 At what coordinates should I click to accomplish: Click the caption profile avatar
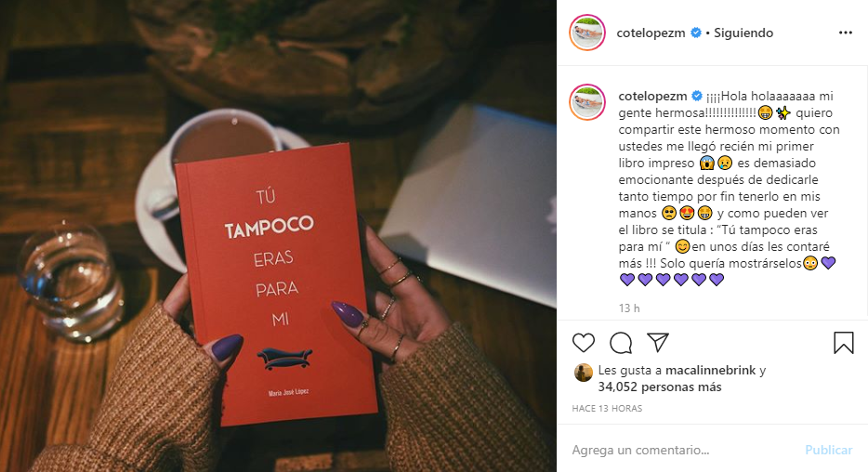pyautogui.click(x=587, y=102)
